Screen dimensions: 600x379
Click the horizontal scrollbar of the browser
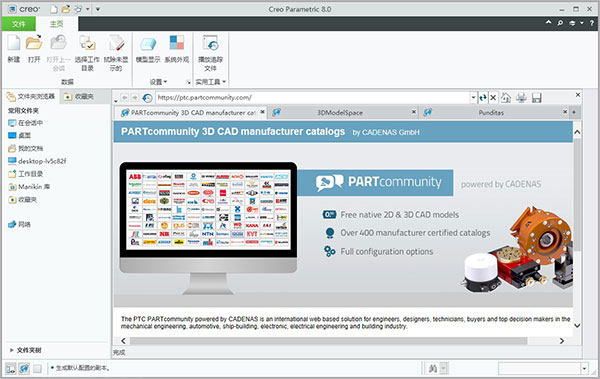(328, 341)
